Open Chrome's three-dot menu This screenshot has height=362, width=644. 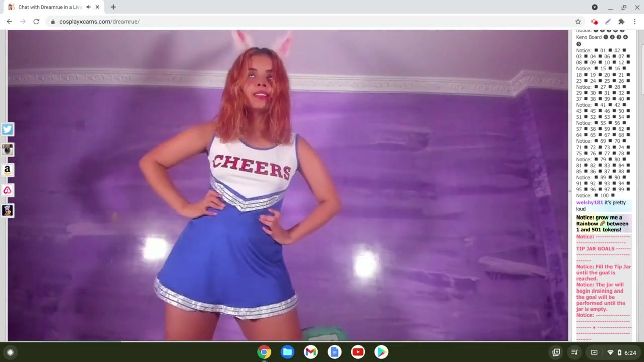coord(635,22)
